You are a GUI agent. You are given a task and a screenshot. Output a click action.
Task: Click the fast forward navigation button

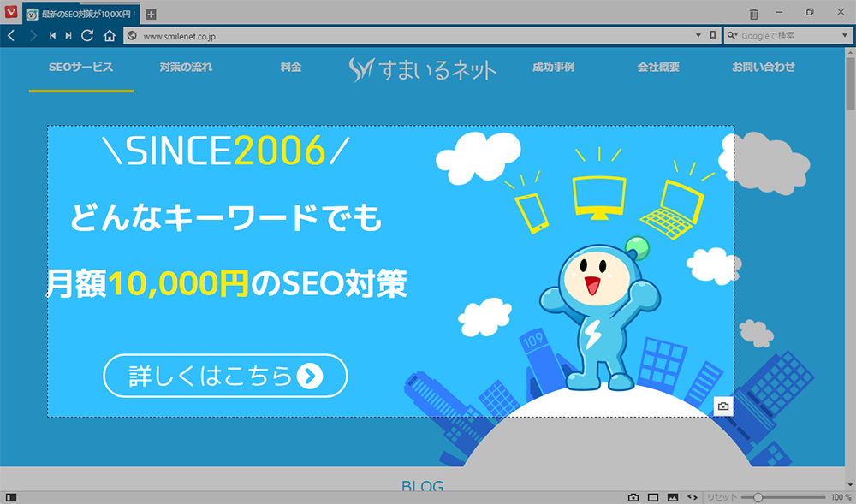click(68, 36)
